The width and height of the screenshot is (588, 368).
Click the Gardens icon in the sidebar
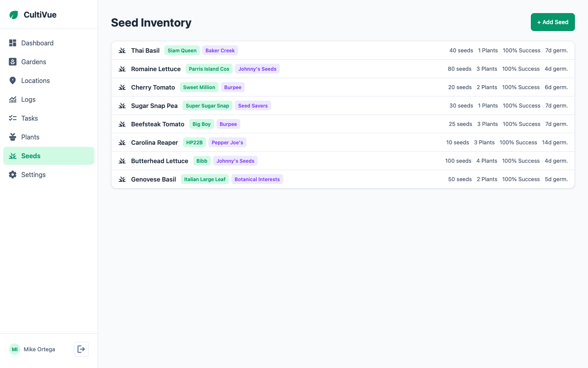(12, 62)
